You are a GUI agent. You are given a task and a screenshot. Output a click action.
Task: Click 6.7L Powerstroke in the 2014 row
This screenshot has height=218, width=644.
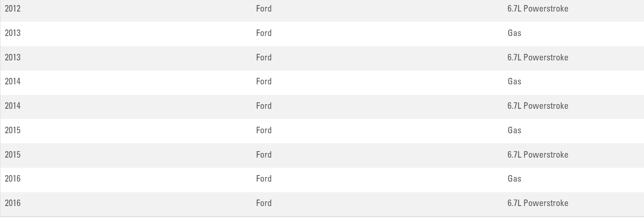coord(537,106)
